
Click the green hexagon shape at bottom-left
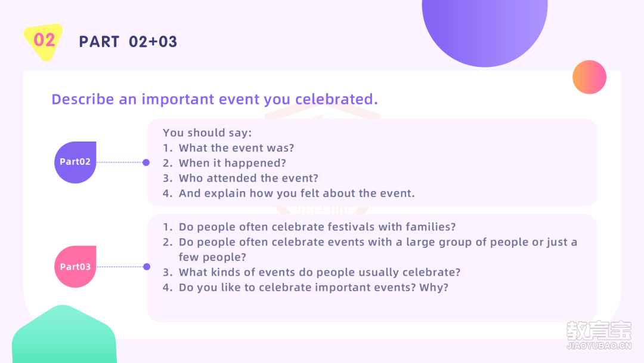pyautogui.click(x=64, y=335)
